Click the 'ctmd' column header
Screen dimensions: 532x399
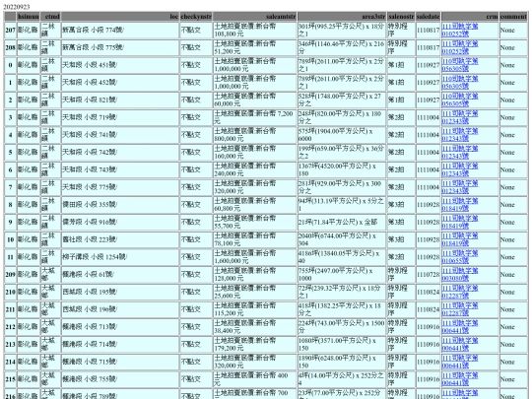pyautogui.click(x=50, y=17)
